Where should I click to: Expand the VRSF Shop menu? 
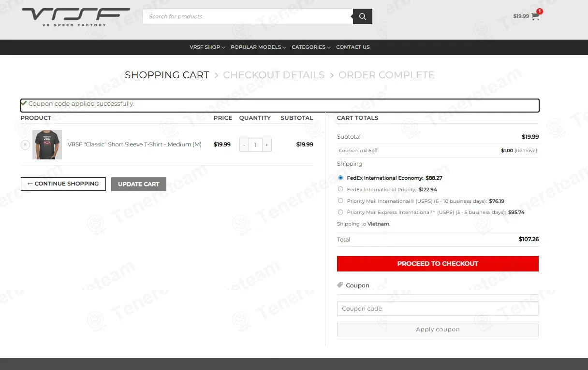(x=207, y=47)
